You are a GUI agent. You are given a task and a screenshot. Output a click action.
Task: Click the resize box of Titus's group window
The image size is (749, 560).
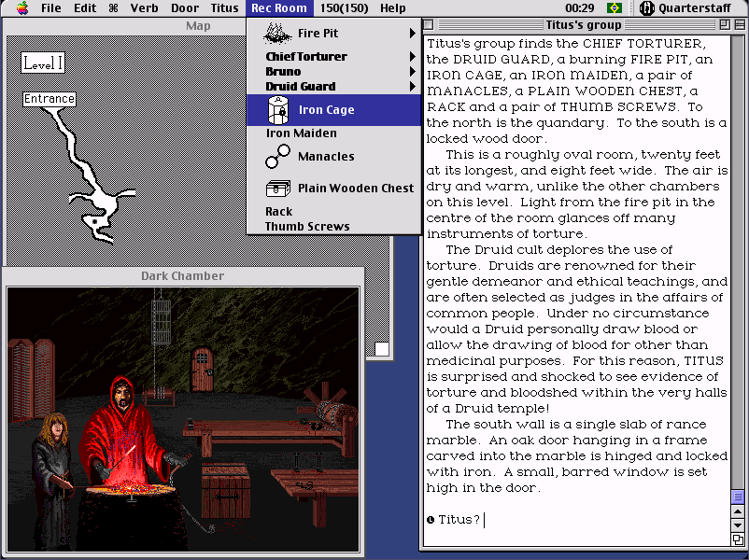click(x=738, y=539)
